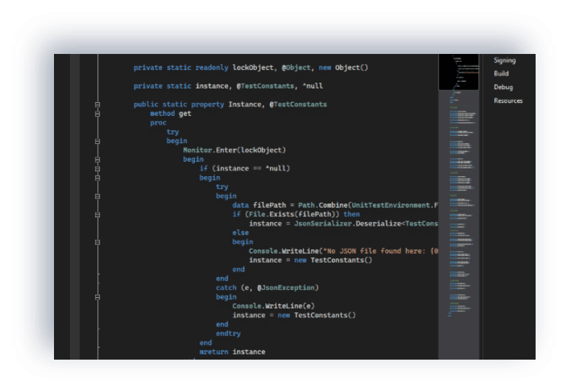Collapse the 'method get' block
The width and height of the screenshot is (568, 392).
pos(97,114)
